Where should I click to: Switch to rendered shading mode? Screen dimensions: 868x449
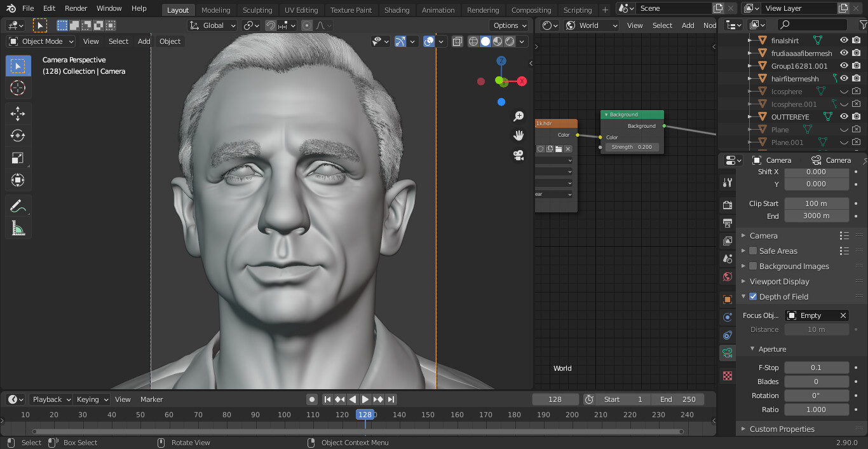point(510,41)
